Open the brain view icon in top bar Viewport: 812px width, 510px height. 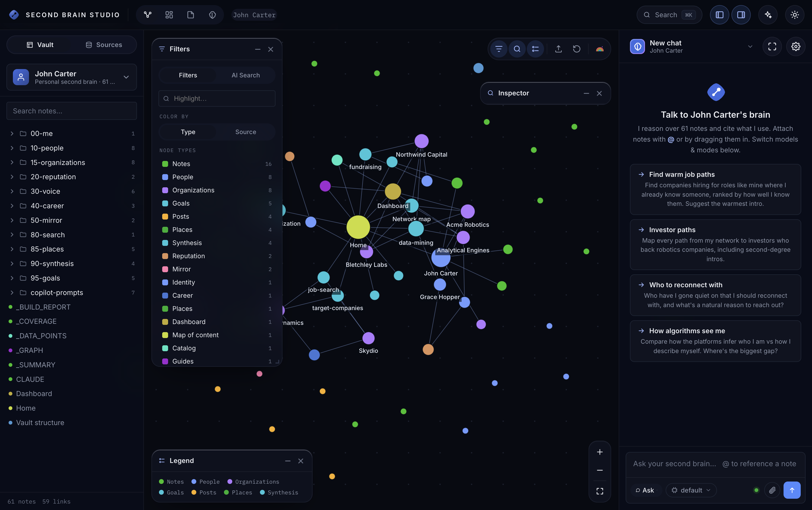click(x=212, y=15)
